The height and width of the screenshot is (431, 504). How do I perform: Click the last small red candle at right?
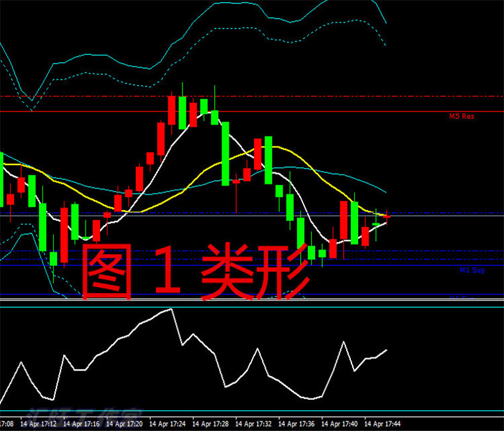pyautogui.click(x=387, y=215)
